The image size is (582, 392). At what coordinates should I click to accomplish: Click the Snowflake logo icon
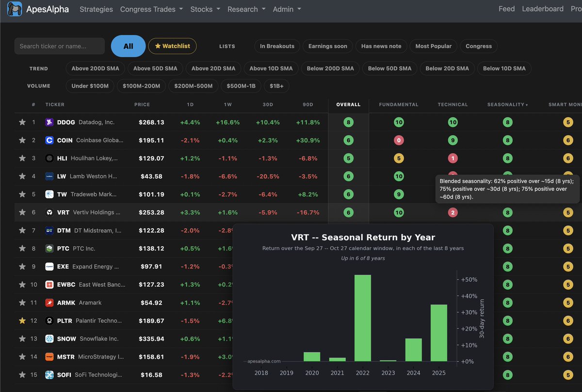49,339
